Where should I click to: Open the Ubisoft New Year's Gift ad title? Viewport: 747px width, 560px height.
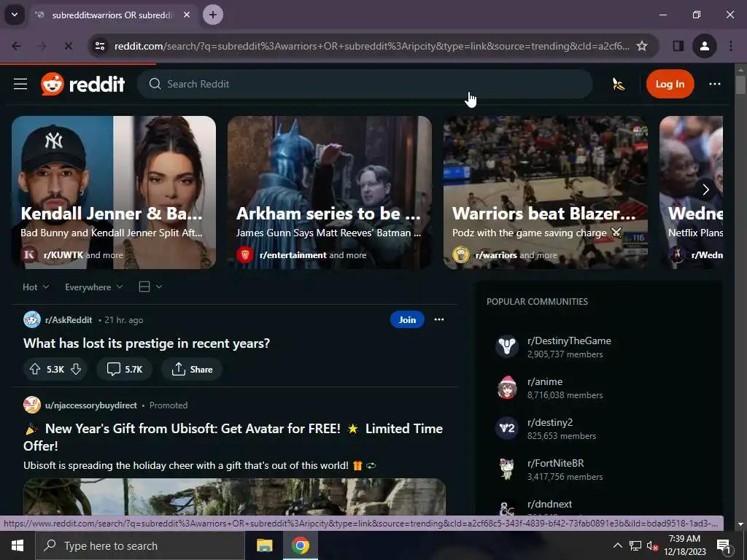[x=233, y=437]
